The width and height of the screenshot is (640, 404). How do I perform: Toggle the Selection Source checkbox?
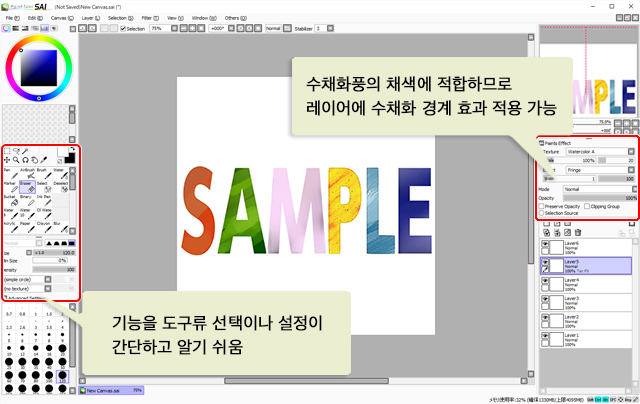click(543, 213)
